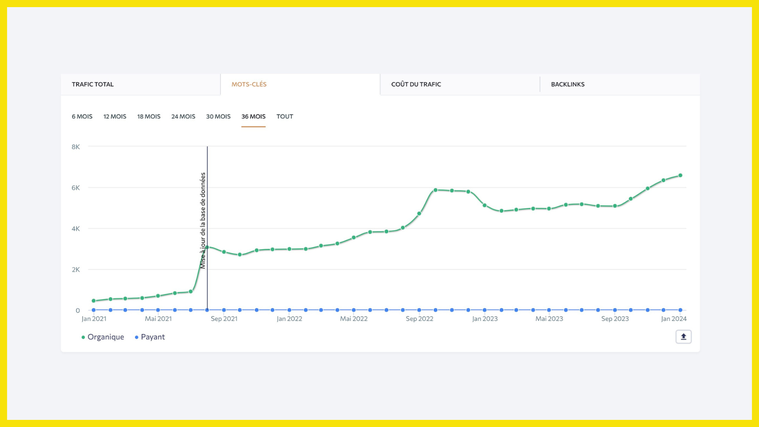This screenshot has width=759, height=427.
Task: Go to the Backlinks tab
Action: pos(568,85)
